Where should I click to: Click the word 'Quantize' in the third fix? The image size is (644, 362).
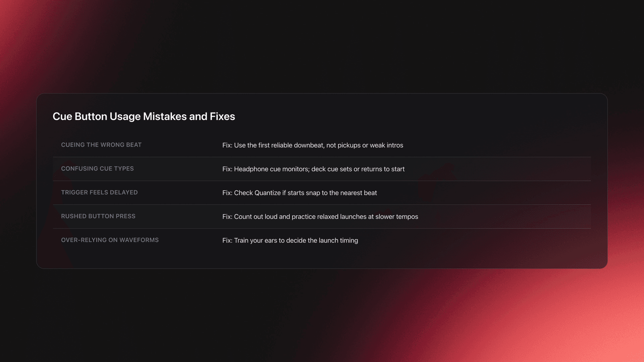[267, 193]
